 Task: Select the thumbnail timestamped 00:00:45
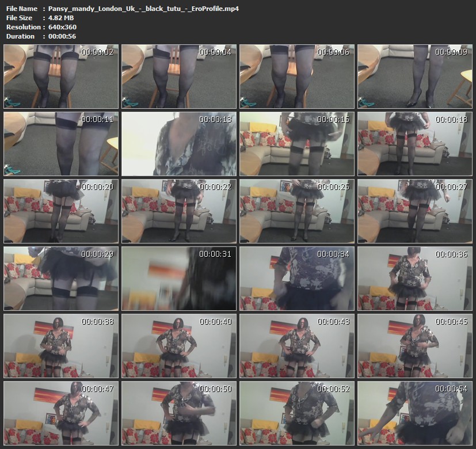point(415,345)
